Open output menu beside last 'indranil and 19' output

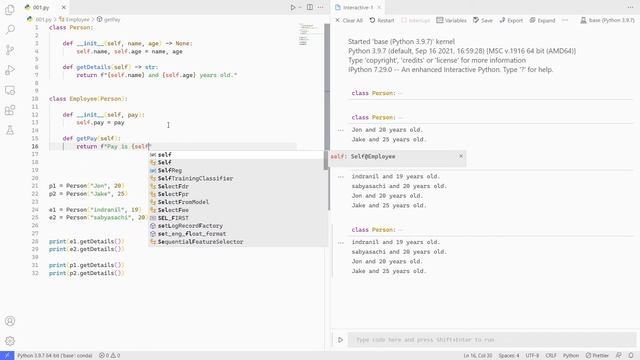(341, 242)
